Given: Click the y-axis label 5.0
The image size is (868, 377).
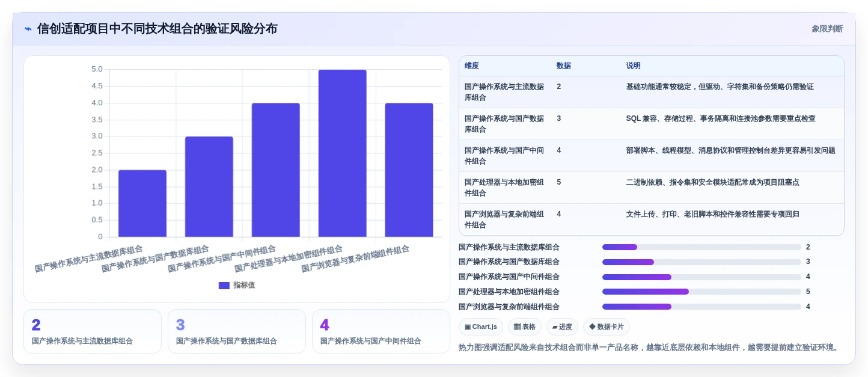Looking at the screenshot, I should [x=97, y=69].
